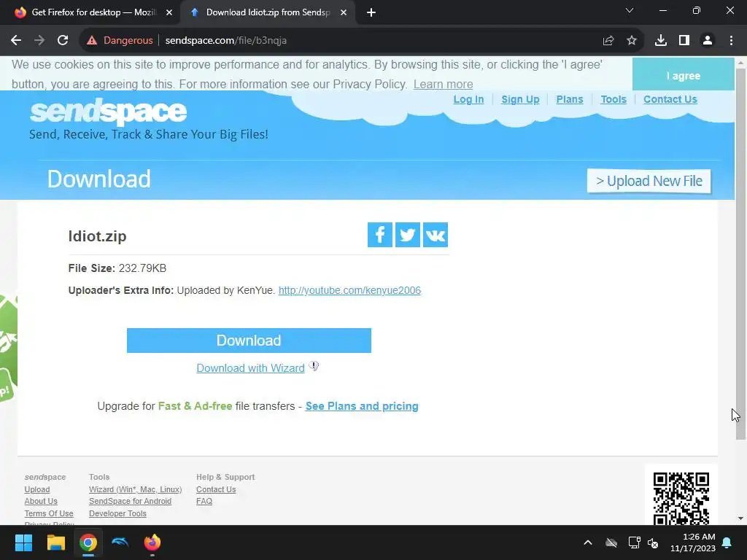Select the 232.79KB file size text
Viewport: 747px width, 560px height.
[x=142, y=268]
